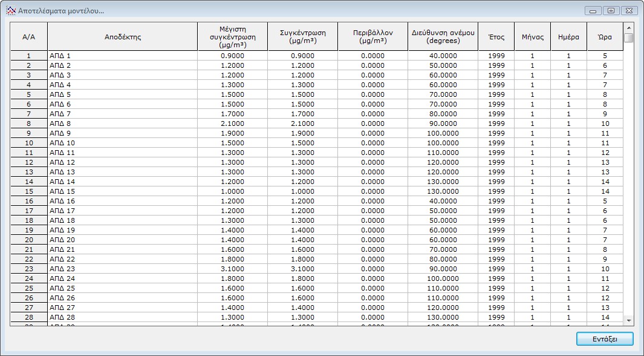Screen dimensions: 644x356
Task: Click the vertical scrollbar thumb
Action: [x=629, y=38]
